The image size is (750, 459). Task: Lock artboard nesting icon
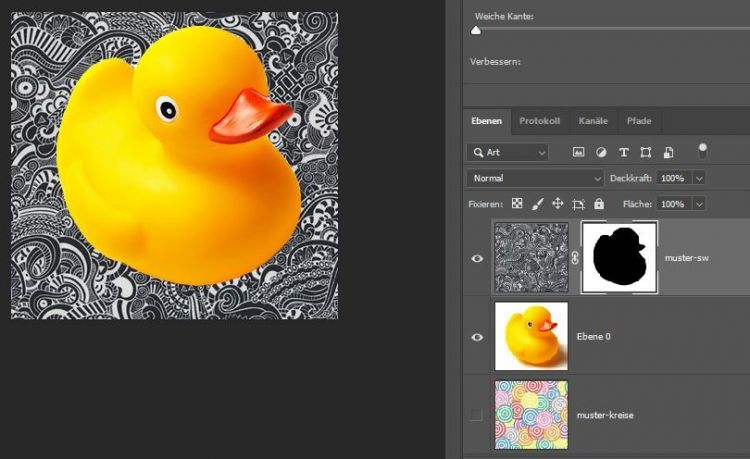(x=578, y=204)
